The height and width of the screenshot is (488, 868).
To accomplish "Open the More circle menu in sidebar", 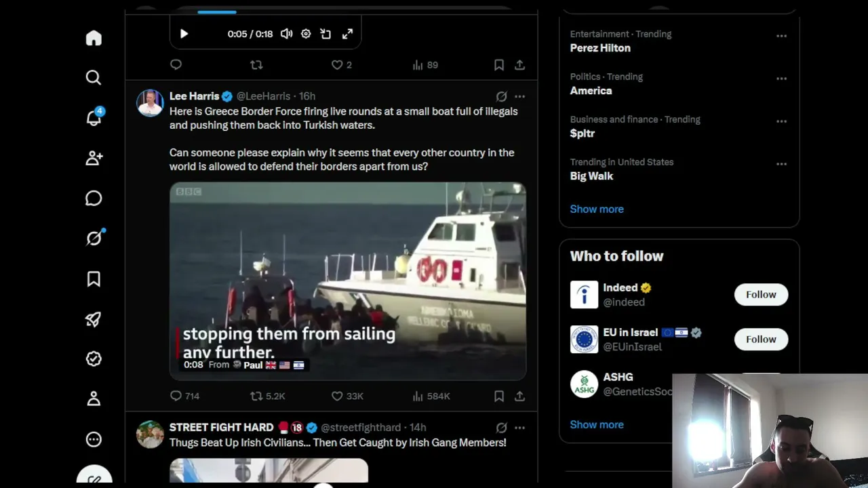I will tap(94, 439).
